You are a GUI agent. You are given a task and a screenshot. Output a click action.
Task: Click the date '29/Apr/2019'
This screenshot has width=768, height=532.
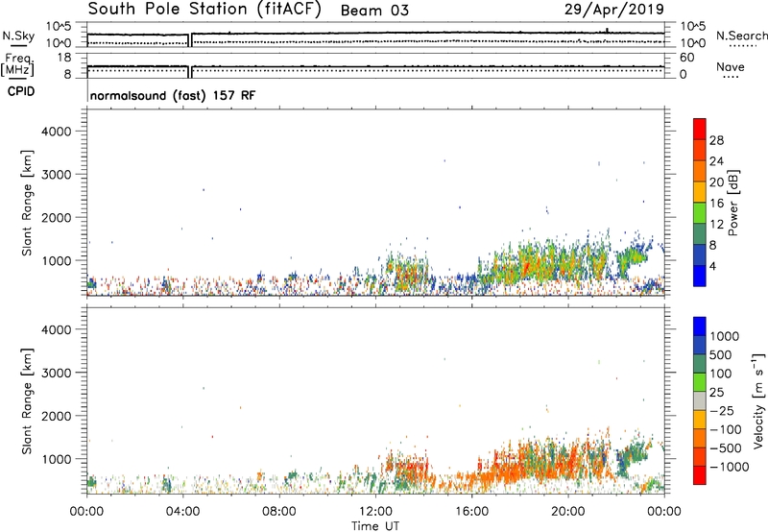614,10
